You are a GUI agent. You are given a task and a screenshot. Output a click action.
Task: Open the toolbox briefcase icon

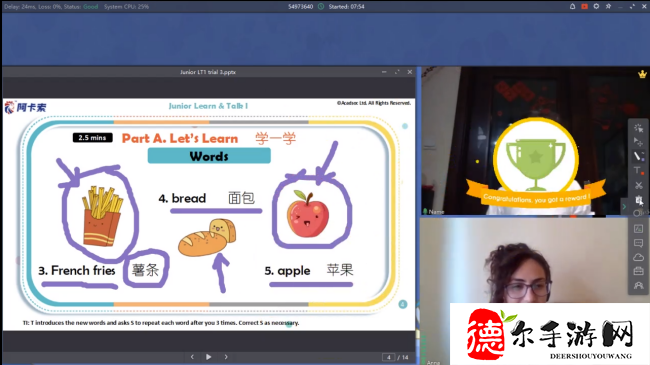click(638, 271)
